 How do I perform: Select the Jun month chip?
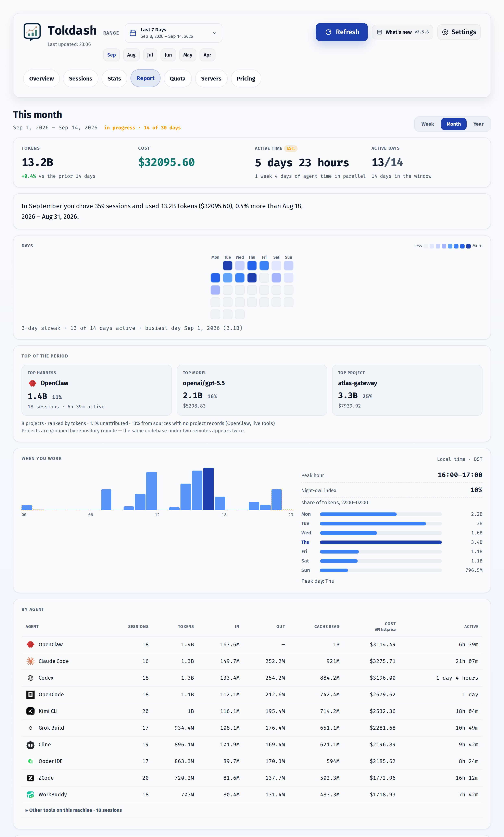pos(168,55)
